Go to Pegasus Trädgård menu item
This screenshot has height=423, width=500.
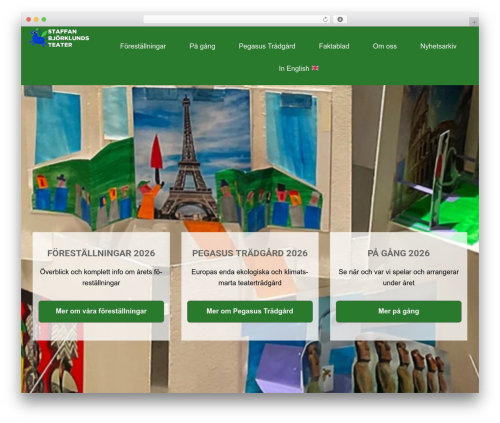(x=267, y=46)
